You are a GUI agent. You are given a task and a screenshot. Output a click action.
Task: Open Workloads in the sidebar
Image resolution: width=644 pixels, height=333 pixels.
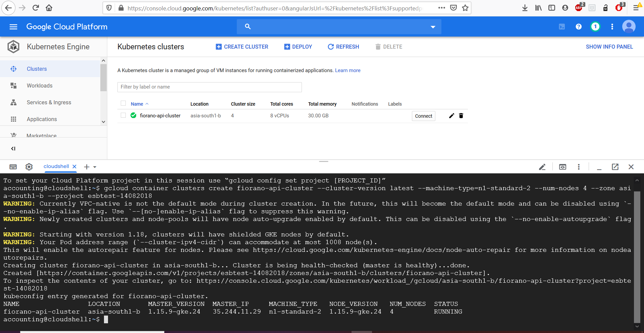point(40,86)
